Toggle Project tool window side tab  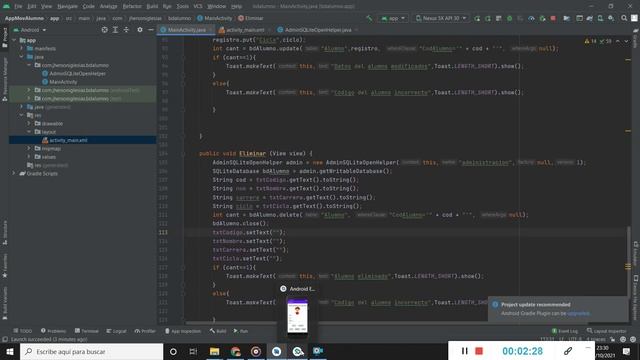(4, 38)
